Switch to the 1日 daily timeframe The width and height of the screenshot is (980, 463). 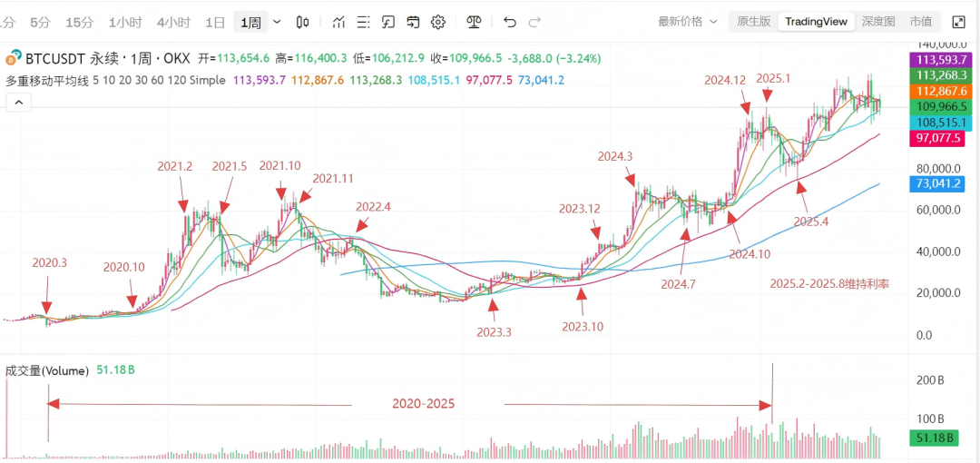(x=215, y=22)
